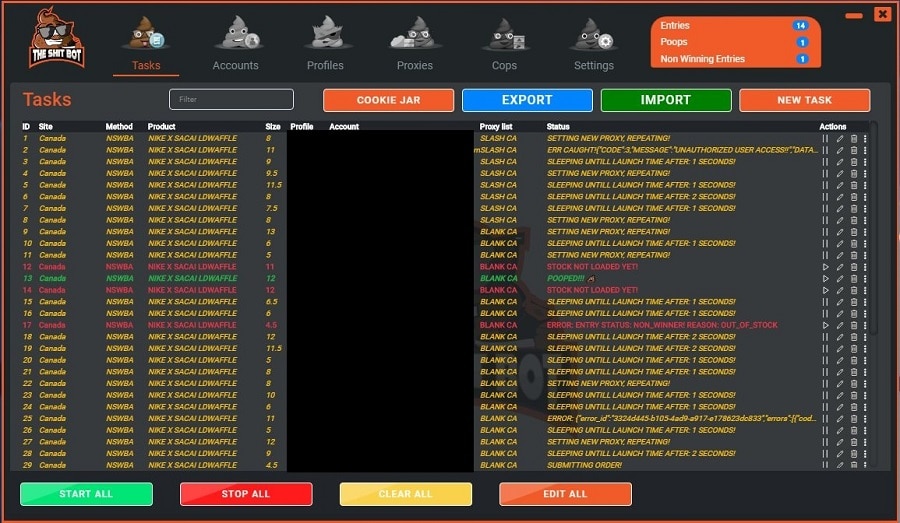Delete task 17 via trash icon
The height and width of the screenshot is (523, 900).
(x=854, y=325)
